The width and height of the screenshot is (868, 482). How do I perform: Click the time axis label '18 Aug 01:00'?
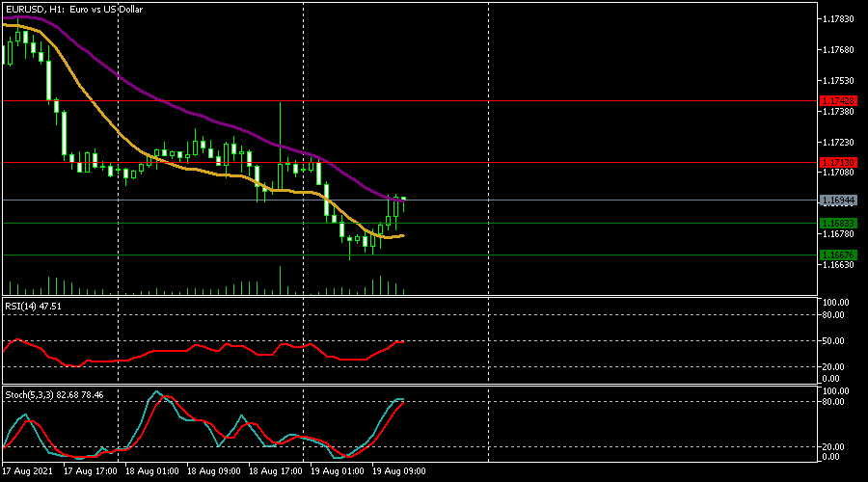[x=151, y=471]
